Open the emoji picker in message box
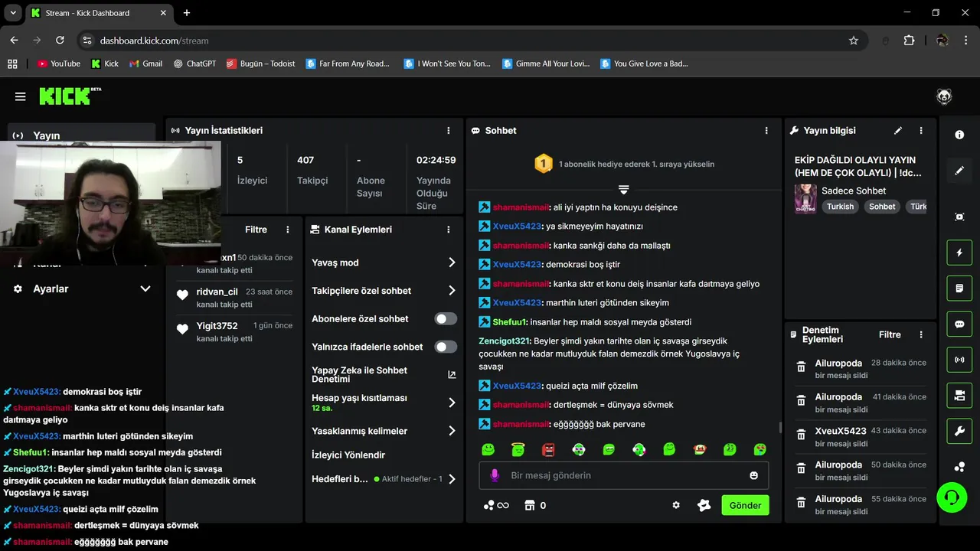 pos(753,475)
